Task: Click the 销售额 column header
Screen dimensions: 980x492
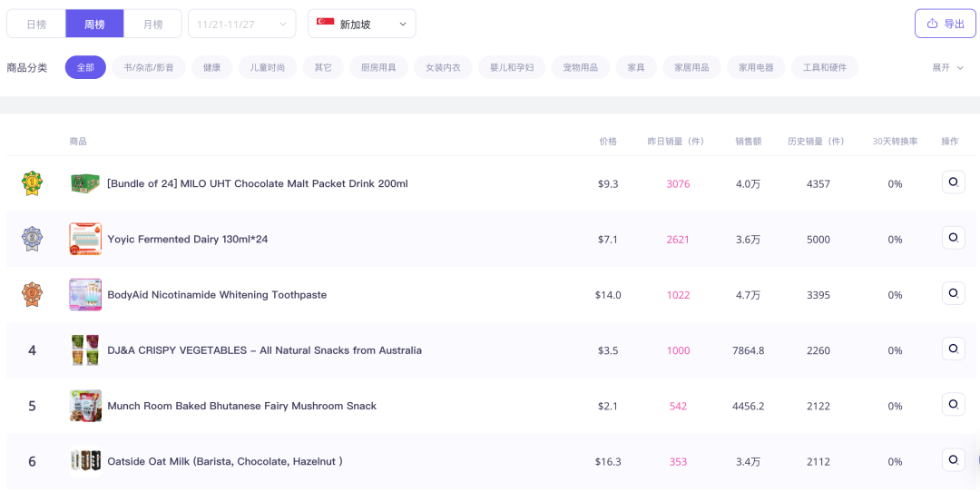Action: click(x=748, y=142)
